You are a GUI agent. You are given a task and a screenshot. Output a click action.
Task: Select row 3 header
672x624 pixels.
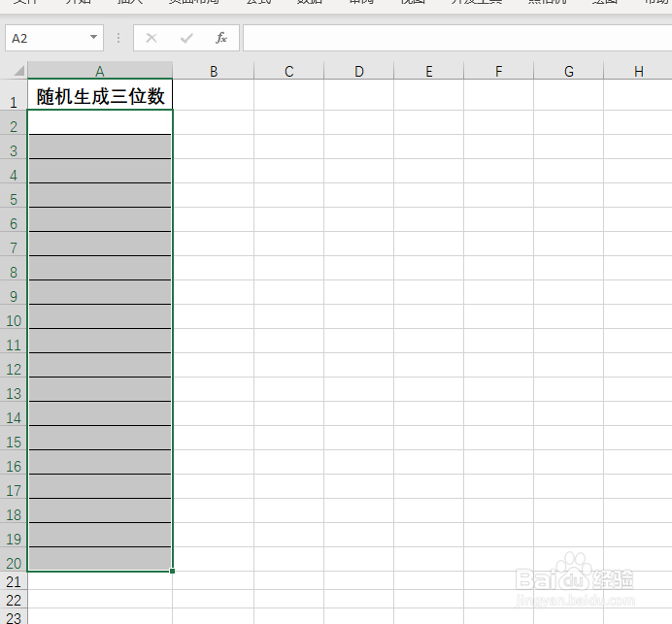(x=14, y=147)
